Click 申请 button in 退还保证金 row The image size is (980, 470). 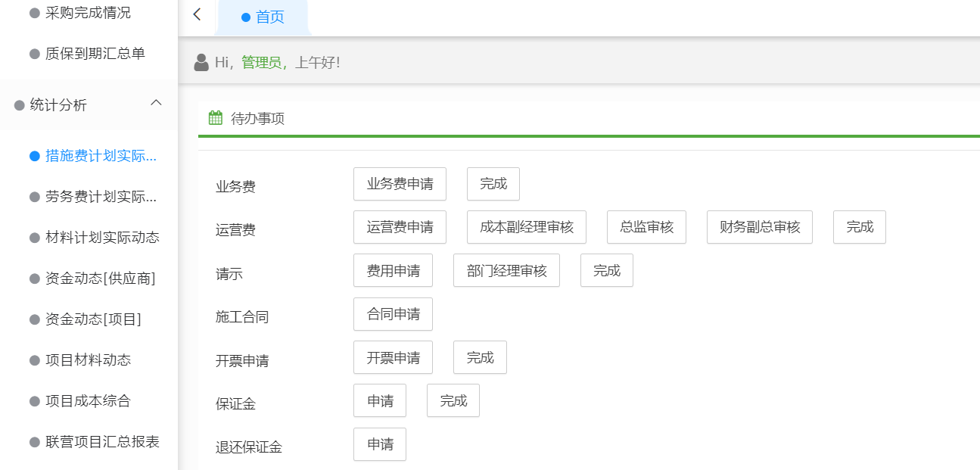tap(380, 444)
